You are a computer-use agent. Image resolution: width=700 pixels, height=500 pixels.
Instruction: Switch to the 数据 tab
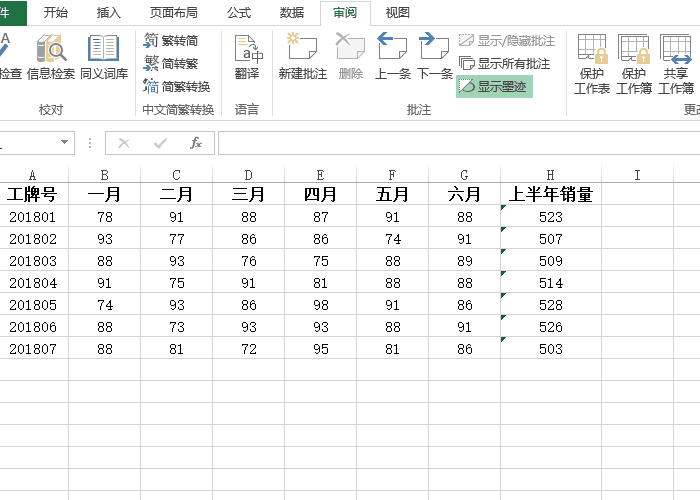[x=292, y=12]
